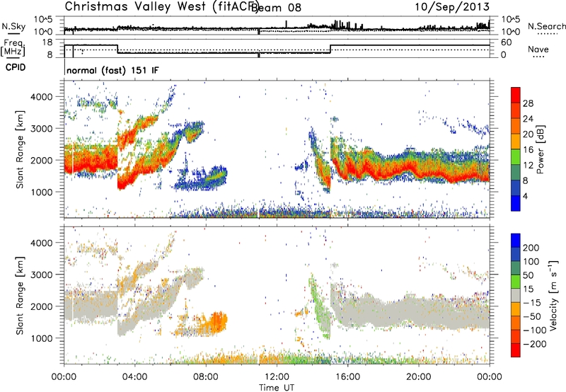Click the "Slant Range [km]" label of the velocity panel
566x392 pixels.
[21, 295]
